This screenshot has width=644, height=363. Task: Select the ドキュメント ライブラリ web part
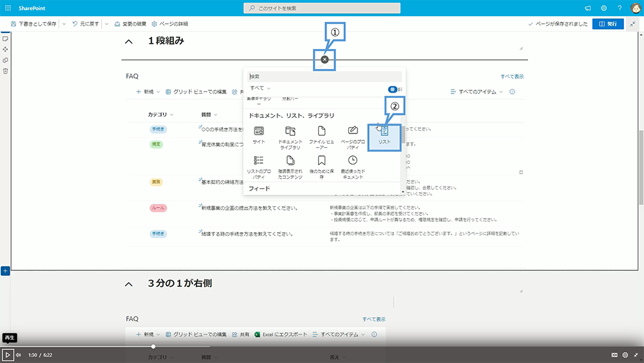pos(290,137)
